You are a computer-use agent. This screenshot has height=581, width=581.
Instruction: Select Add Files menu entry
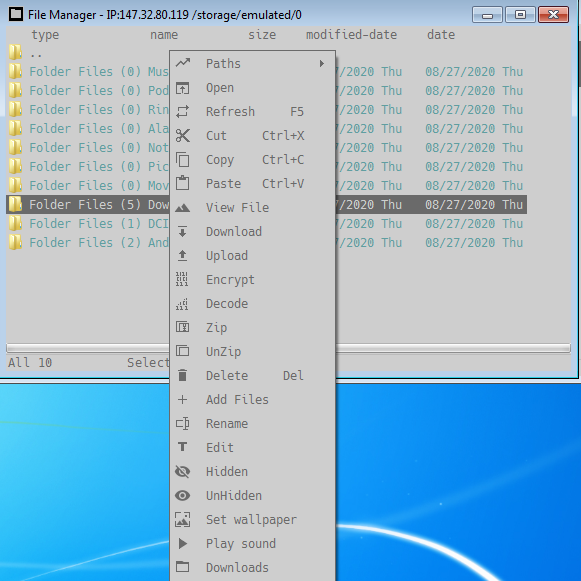[x=253, y=399]
